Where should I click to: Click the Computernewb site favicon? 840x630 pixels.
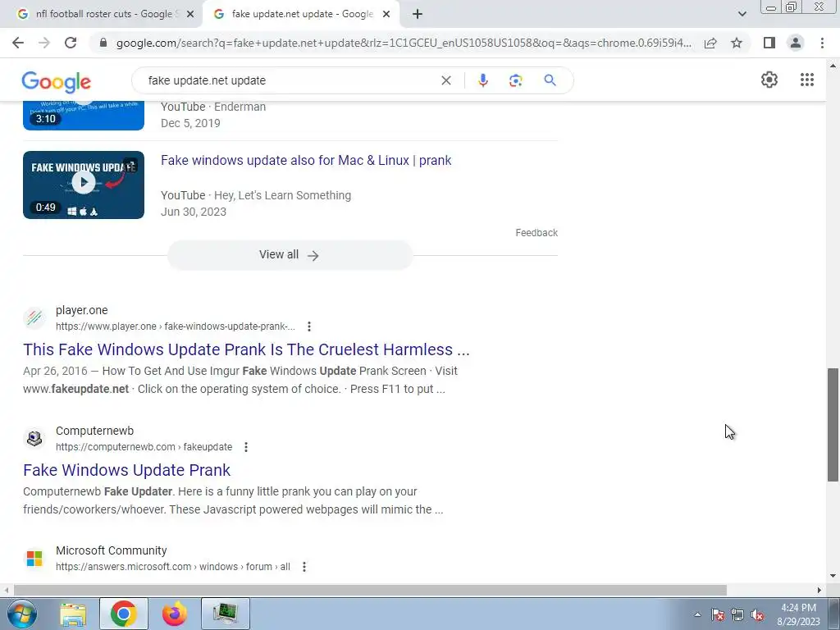[34, 438]
